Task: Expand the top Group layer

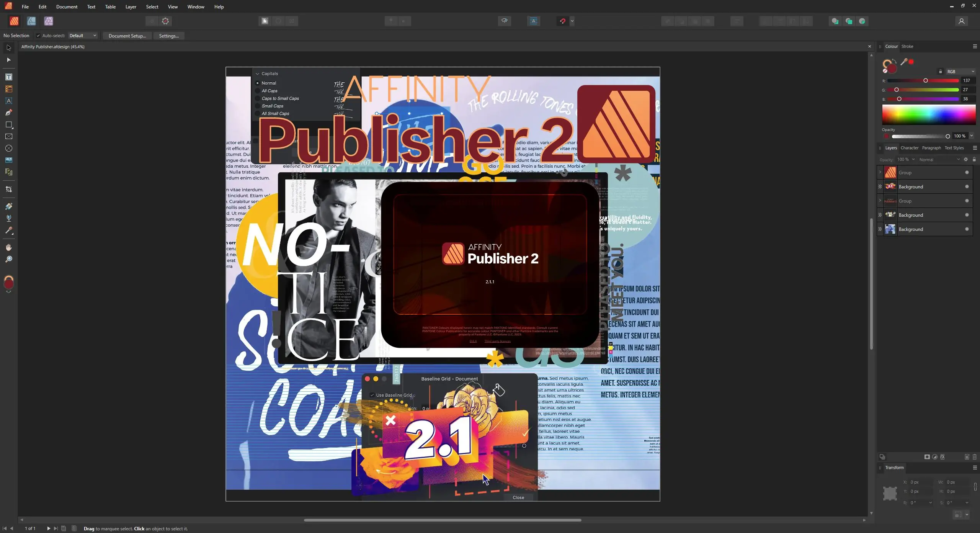Action: 880,172
